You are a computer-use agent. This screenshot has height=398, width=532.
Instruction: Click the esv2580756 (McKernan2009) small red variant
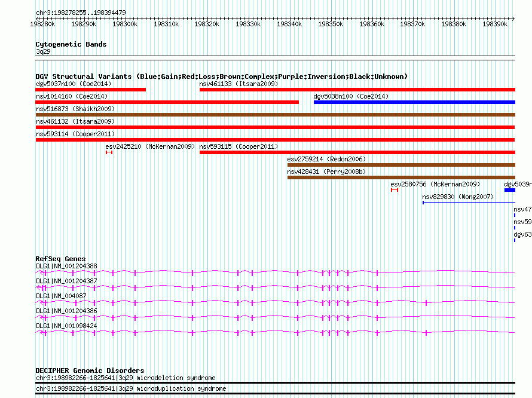(x=395, y=190)
